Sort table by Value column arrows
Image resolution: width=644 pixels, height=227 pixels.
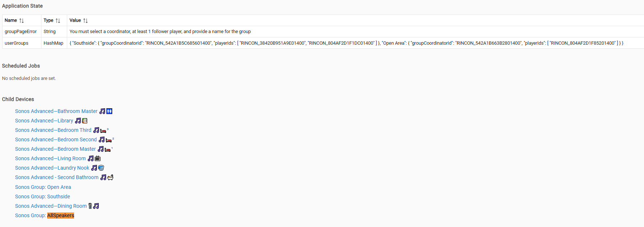[x=85, y=21]
